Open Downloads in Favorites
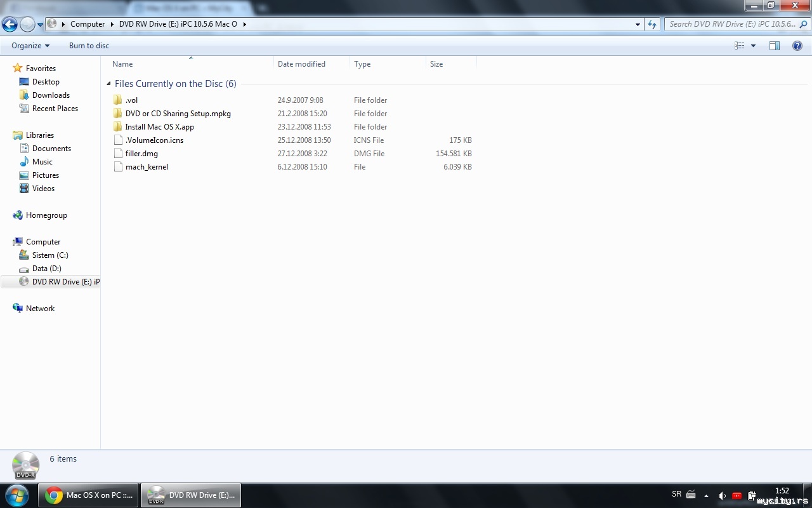 [51, 95]
